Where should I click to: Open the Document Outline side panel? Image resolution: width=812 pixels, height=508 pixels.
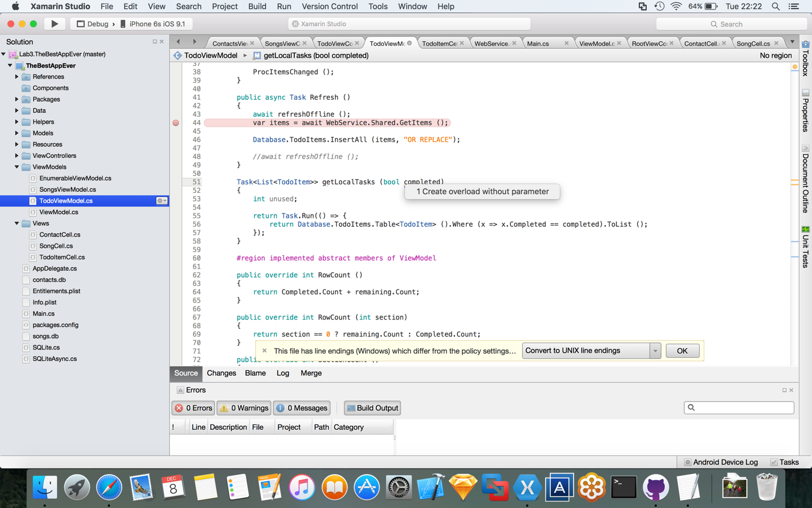pyautogui.click(x=805, y=178)
